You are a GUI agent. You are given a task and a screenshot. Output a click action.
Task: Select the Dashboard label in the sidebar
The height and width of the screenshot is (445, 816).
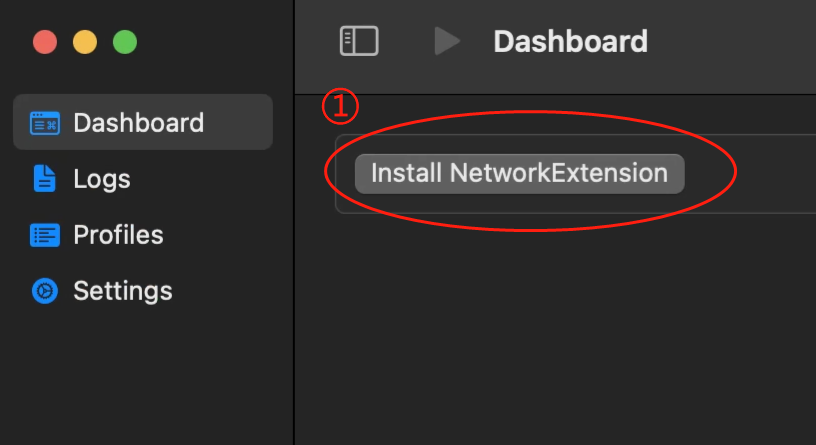[x=138, y=123]
